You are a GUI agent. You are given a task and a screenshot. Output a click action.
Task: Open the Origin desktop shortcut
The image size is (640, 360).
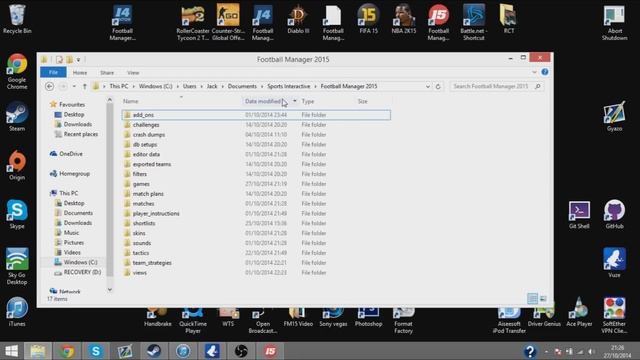point(17,165)
